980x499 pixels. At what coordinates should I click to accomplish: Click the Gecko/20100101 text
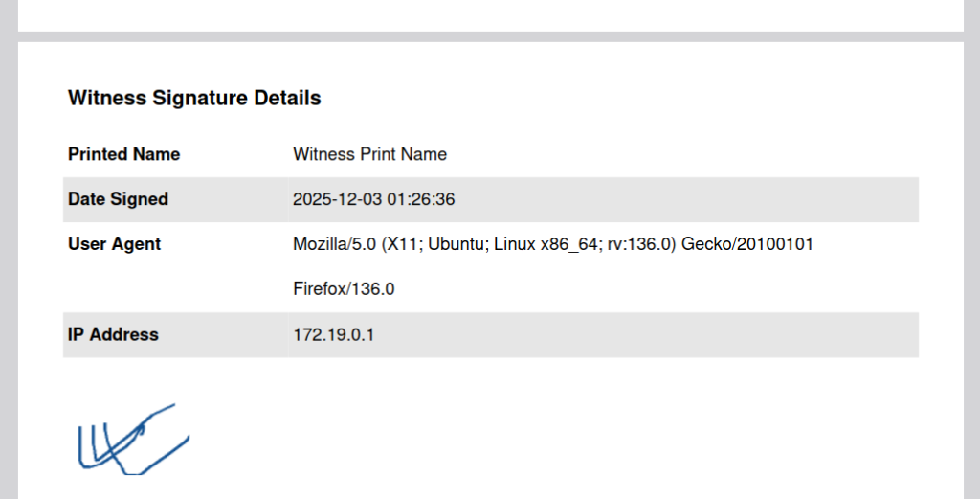[746, 244]
